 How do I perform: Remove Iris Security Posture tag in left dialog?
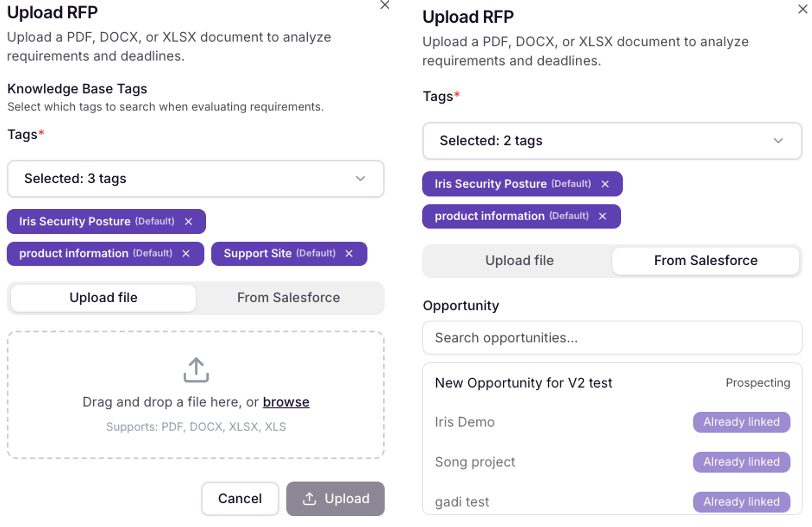tap(188, 222)
